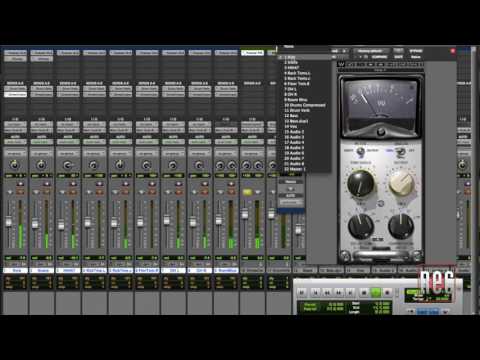Flip the left toggle switch on the compressor

(x=360, y=152)
